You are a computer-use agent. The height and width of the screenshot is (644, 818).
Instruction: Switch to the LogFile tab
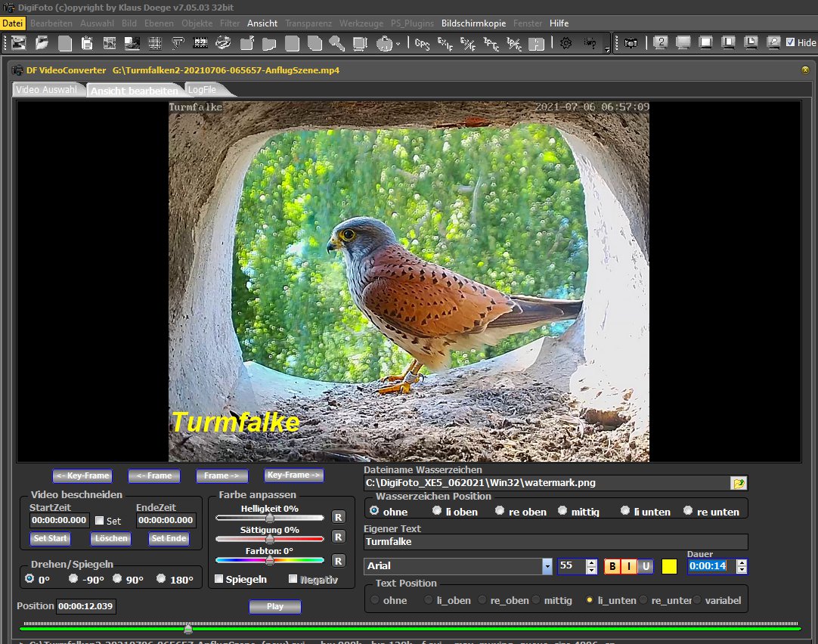point(202,89)
